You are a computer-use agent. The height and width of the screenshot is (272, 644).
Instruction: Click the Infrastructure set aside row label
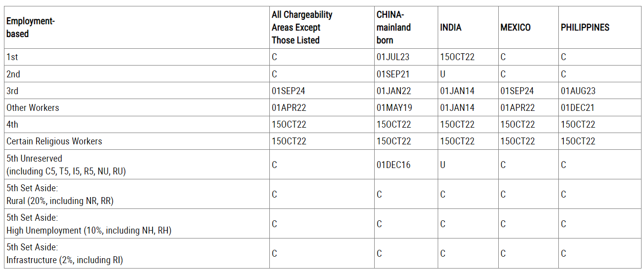pyautogui.click(x=64, y=254)
